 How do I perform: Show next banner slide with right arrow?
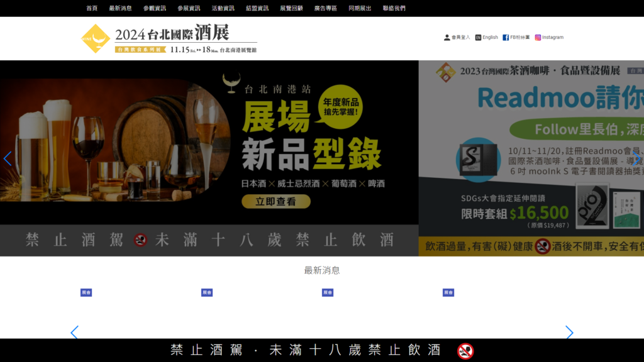[x=636, y=158]
